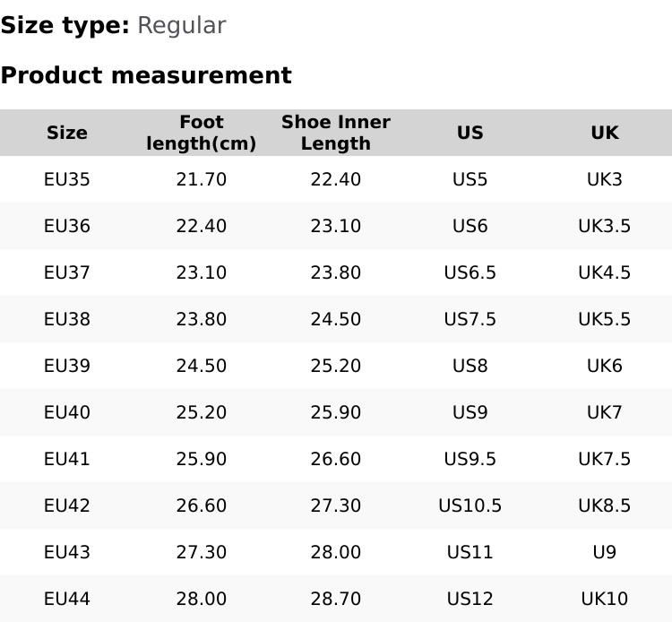
Task: Click the Product measurement heading
Action: click(x=146, y=75)
